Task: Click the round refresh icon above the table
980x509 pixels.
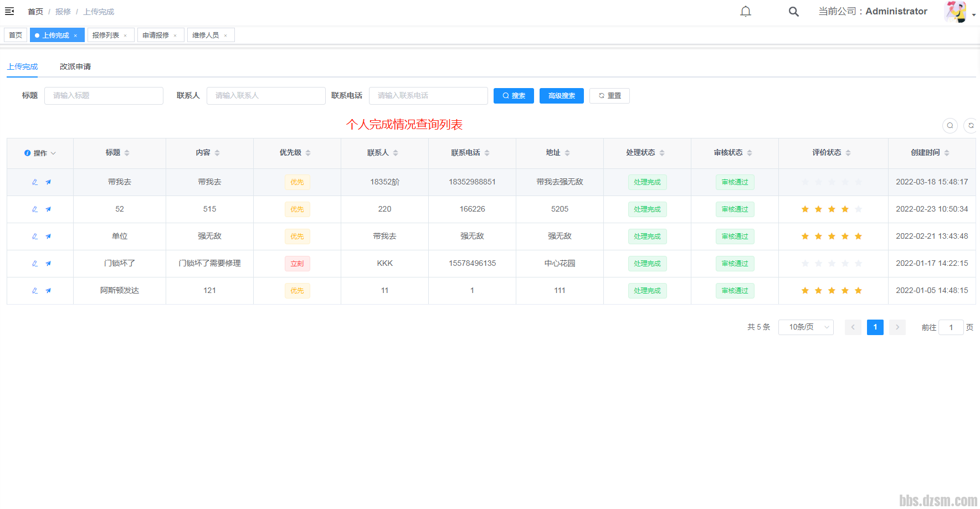Action: 971,126
